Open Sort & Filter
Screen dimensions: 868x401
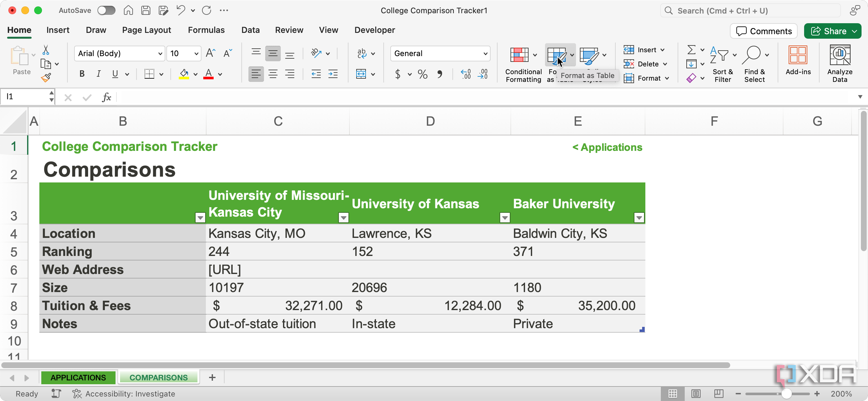point(723,63)
